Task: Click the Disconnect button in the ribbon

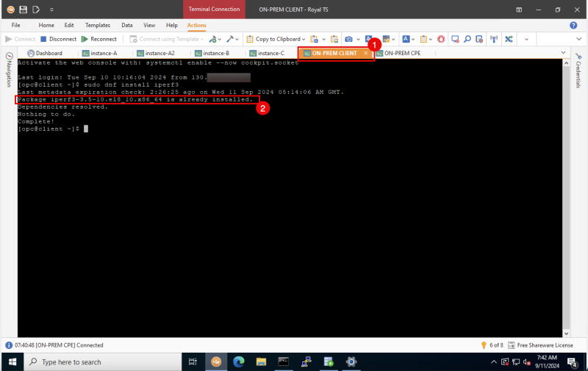Action: (x=58, y=39)
